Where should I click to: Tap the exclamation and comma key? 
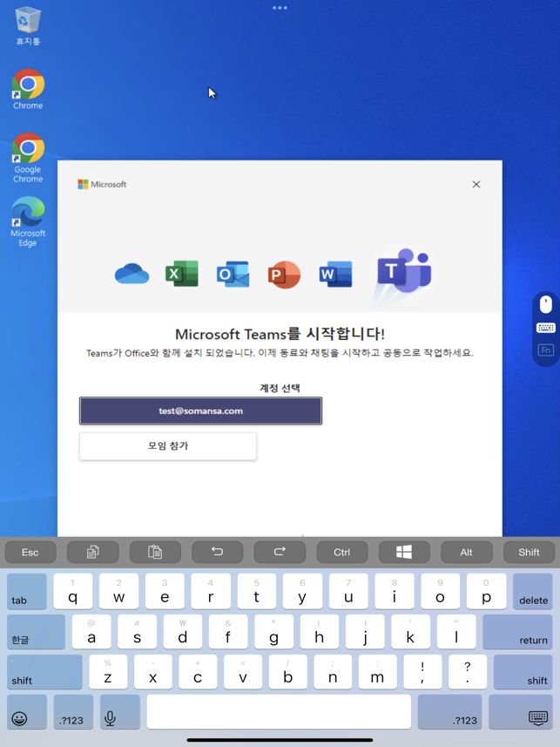423,672
